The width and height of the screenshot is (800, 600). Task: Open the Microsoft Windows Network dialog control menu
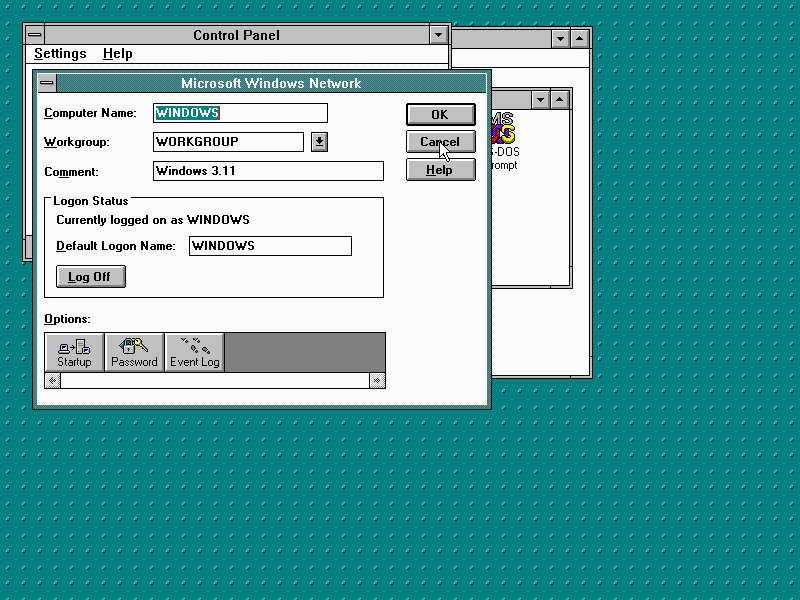[x=47, y=84]
